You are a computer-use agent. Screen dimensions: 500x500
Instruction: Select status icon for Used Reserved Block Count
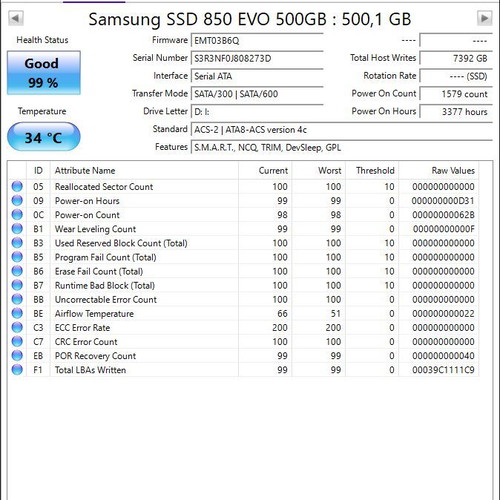[x=17, y=243]
